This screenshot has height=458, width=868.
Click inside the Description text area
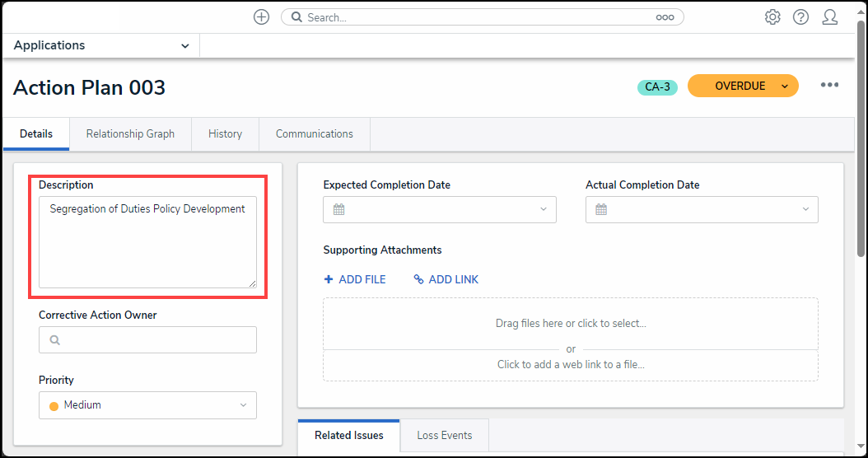click(x=147, y=242)
